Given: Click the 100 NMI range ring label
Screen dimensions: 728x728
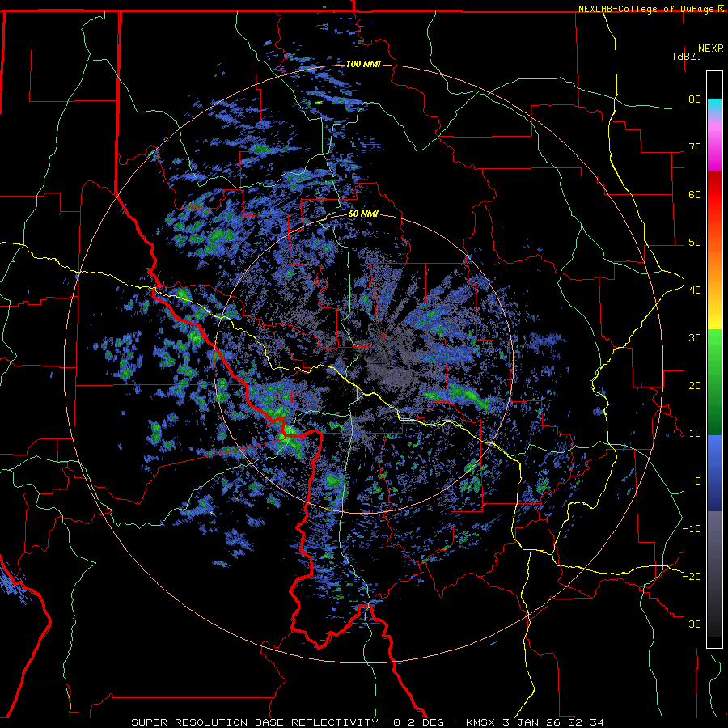Looking at the screenshot, I should (x=363, y=64).
